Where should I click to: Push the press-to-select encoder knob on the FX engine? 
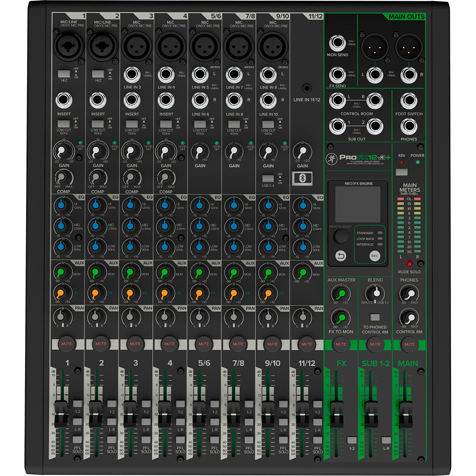point(340,236)
